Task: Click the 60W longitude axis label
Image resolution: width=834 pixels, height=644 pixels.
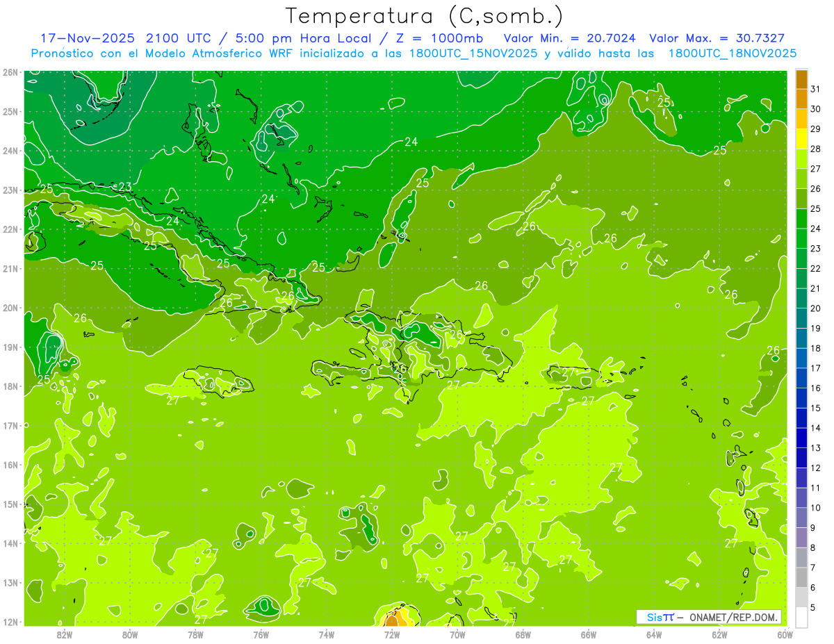Action: point(785,634)
